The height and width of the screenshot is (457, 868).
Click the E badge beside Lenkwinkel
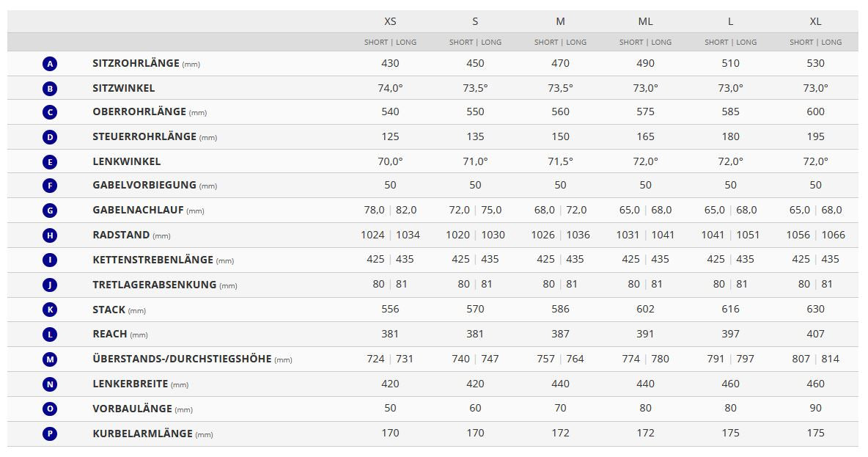pos(50,162)
